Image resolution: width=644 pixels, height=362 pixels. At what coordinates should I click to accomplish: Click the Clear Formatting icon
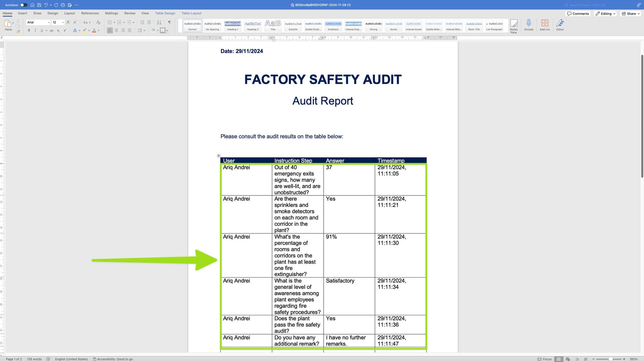(98, 22)
